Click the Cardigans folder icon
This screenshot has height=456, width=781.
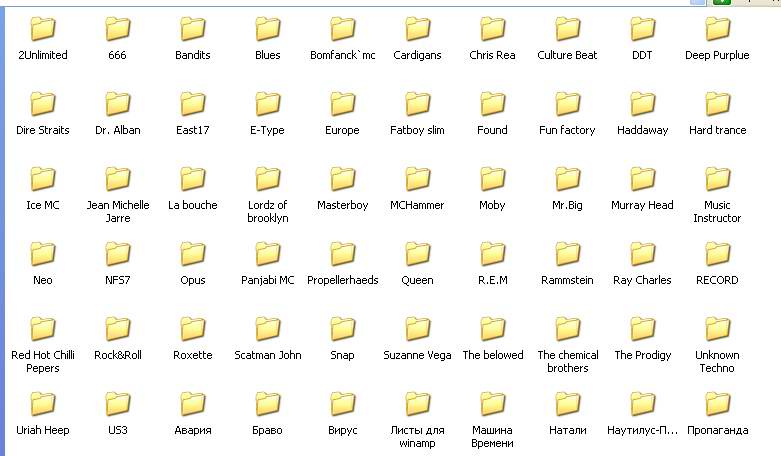click(417, 28)
